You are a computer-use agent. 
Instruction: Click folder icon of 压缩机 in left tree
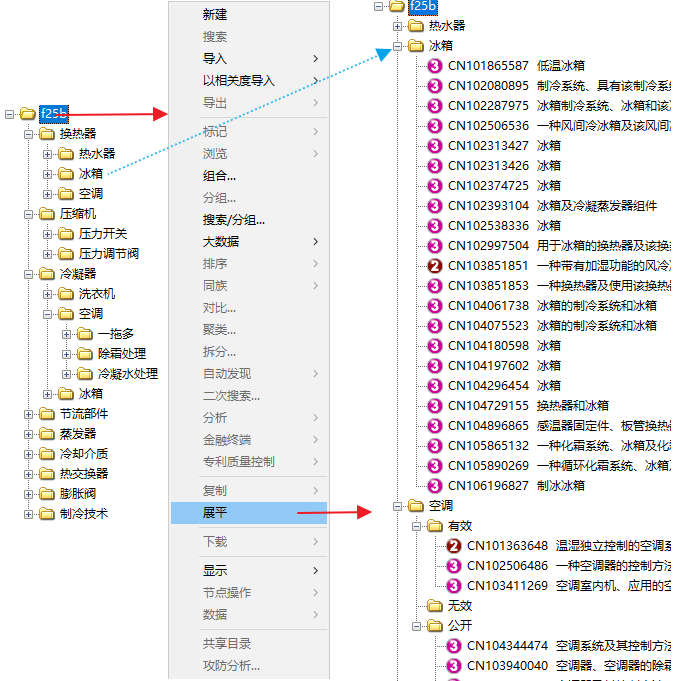tap(46, 214)
